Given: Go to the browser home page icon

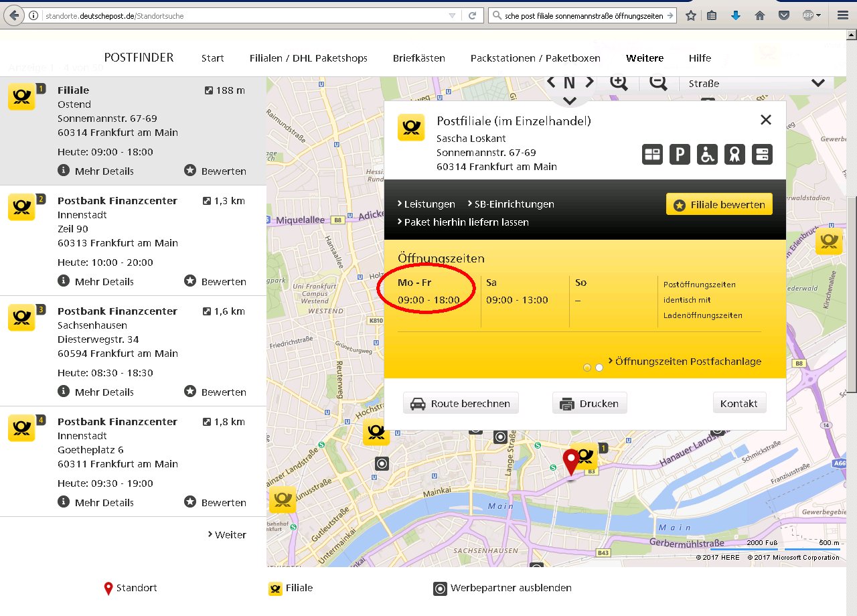Looking at the screenshot, I should pos(760,15).
